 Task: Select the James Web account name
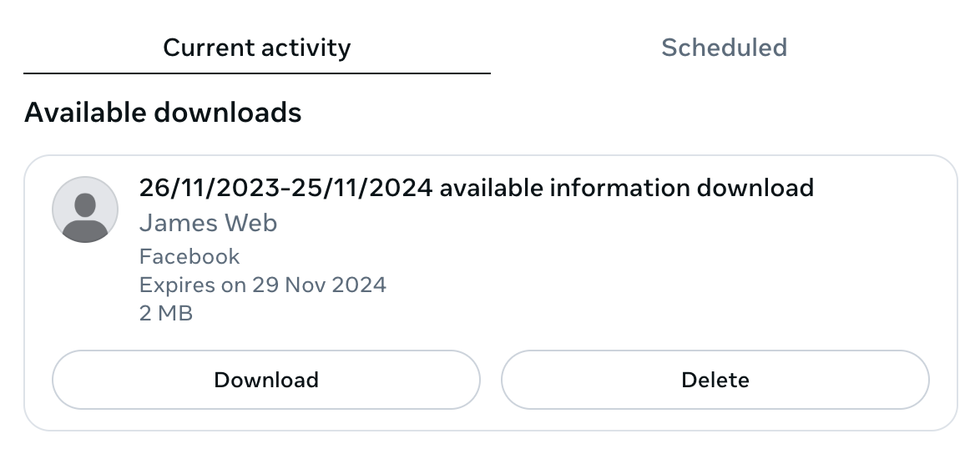coord(208,223)
